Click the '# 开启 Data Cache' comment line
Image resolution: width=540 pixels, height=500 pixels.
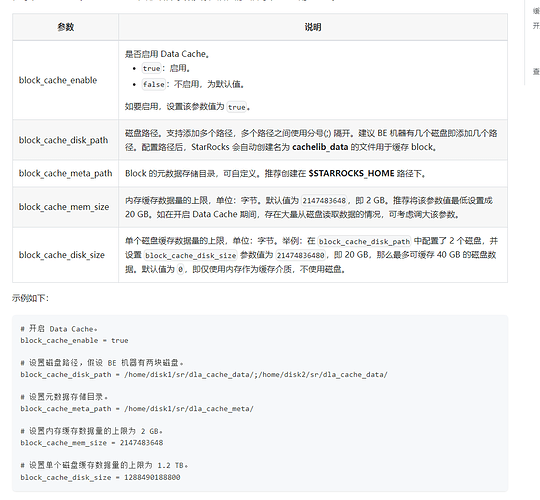(59, 329)
